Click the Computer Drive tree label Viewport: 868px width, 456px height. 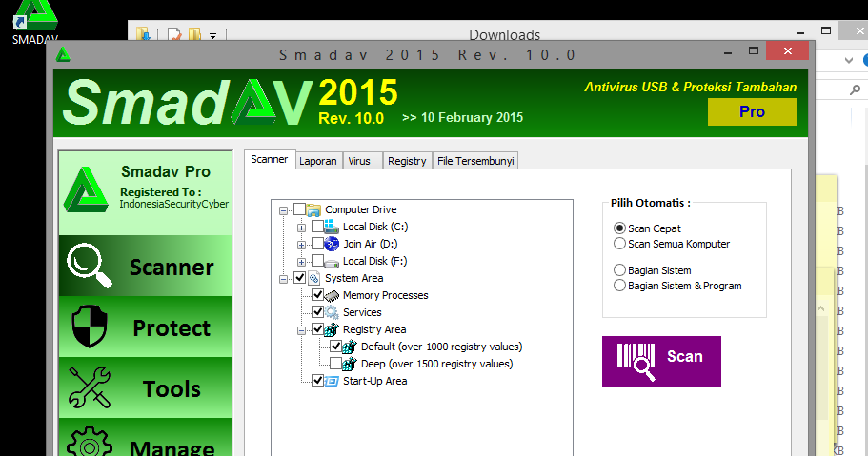[x=361, y=209]
